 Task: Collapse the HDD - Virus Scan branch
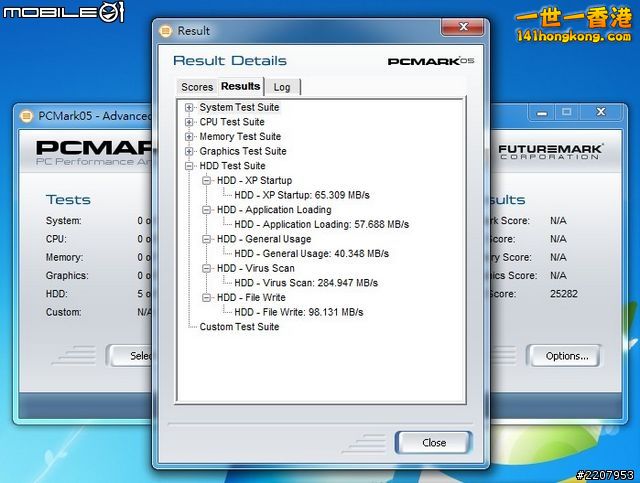pyautogui.click(x=207, y=269)
